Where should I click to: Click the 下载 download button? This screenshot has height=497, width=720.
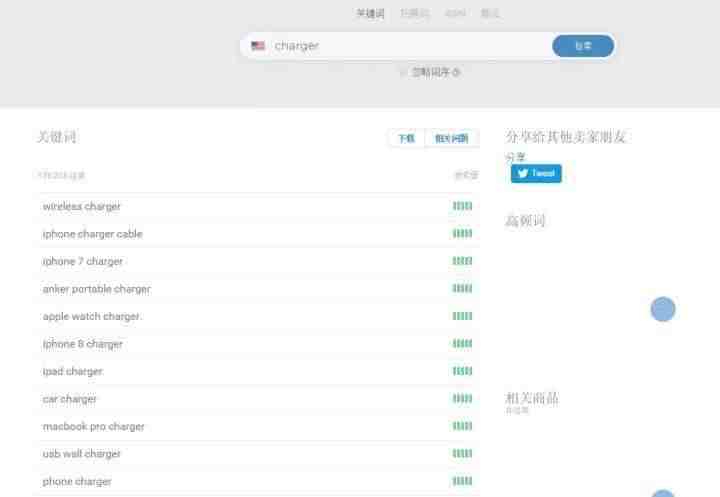(x=406, y=138)
